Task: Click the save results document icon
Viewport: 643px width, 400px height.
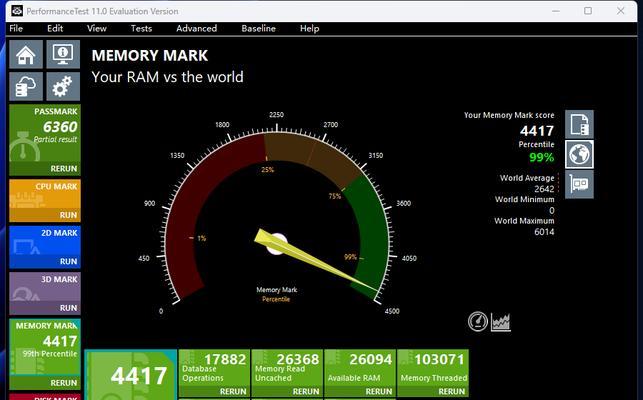Action: [x=579, y=124]
